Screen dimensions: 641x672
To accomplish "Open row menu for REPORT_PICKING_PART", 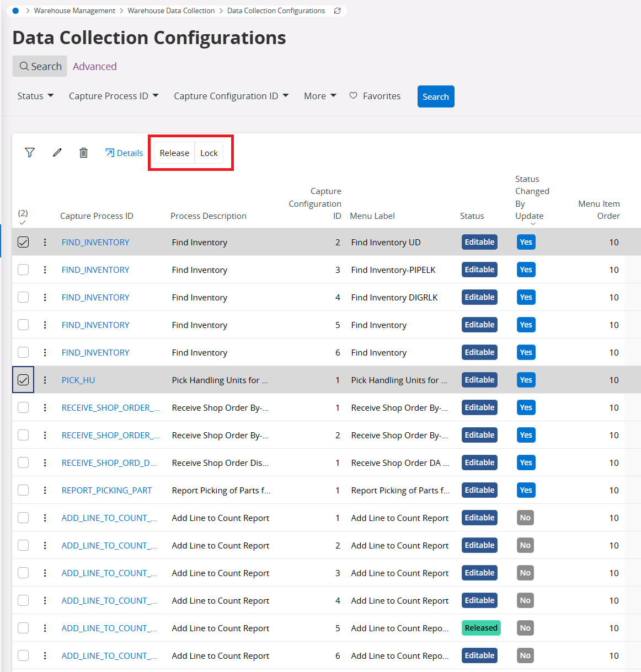I will 45,490.
